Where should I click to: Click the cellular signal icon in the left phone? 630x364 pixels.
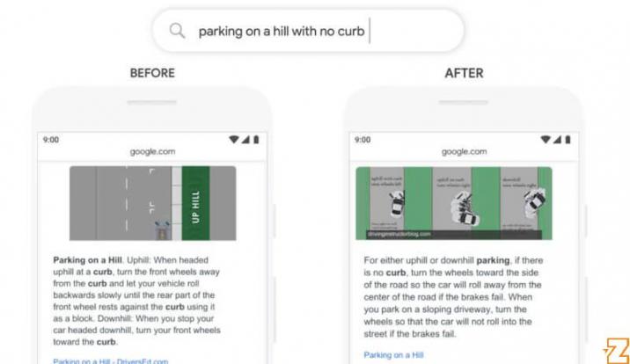[245, 139]
